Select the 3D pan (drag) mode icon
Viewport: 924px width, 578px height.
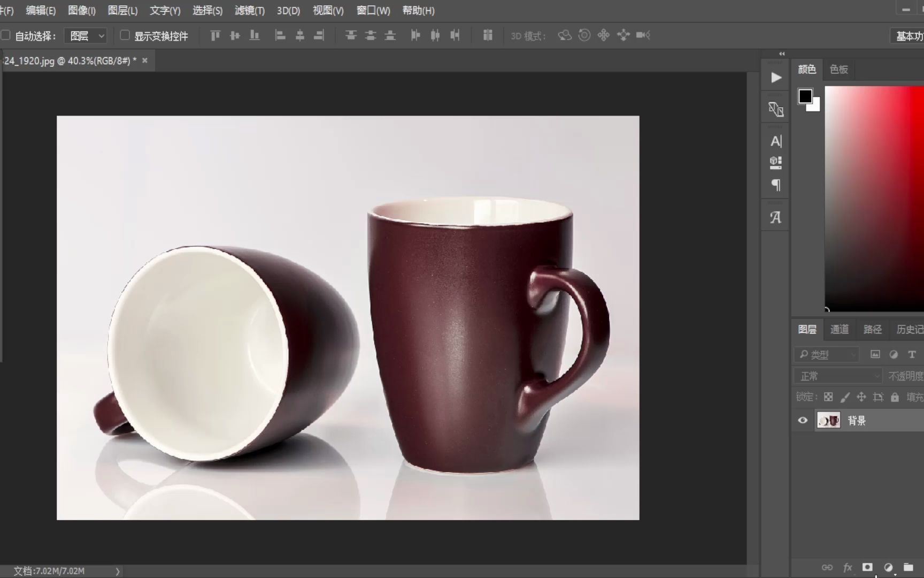point(604,35)
